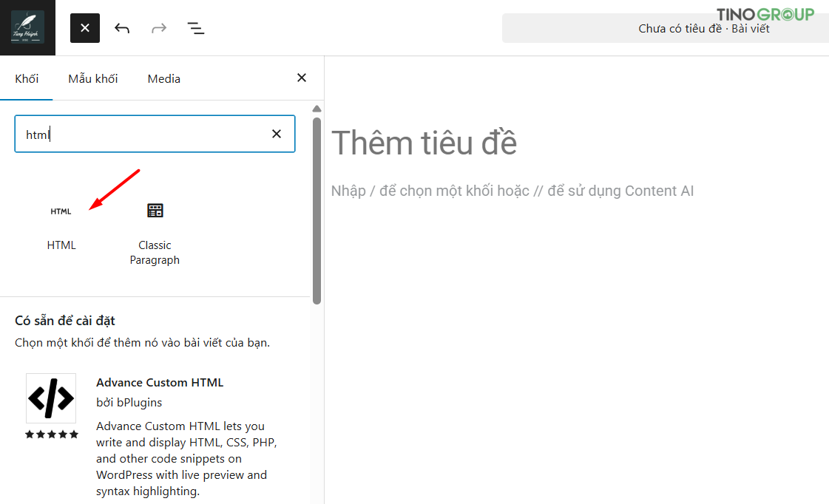The height and width of the screenshot is (504, 829).
Task: Switch to the Khối tab
Action: point(27,79)
